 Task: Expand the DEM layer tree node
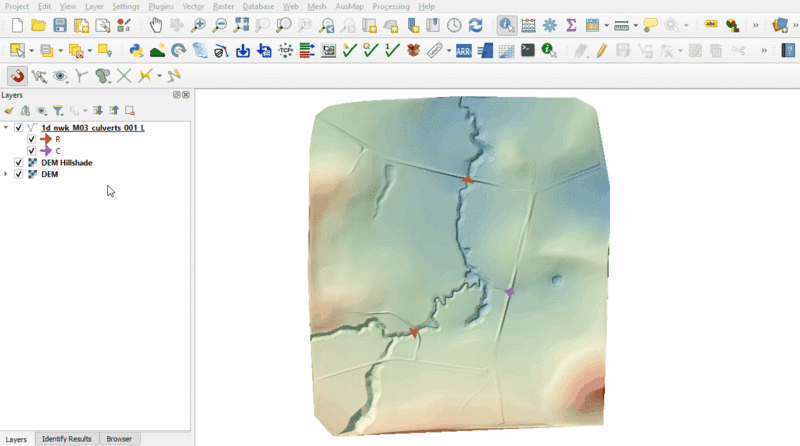coord(7,174)
